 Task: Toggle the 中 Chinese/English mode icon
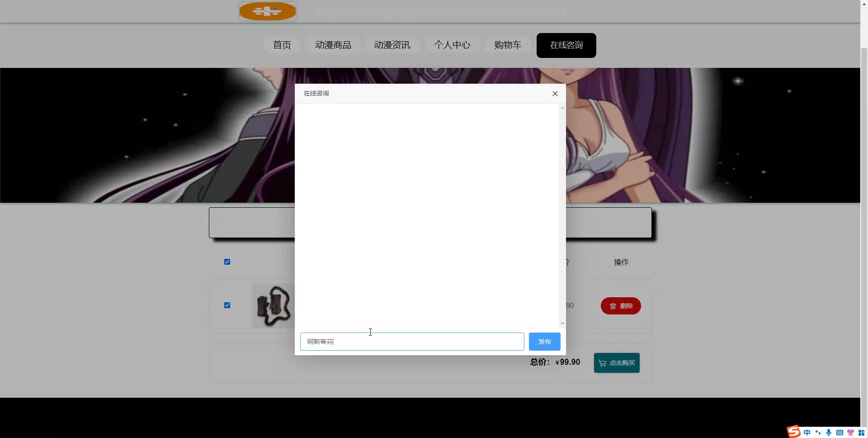click(807, 433)
